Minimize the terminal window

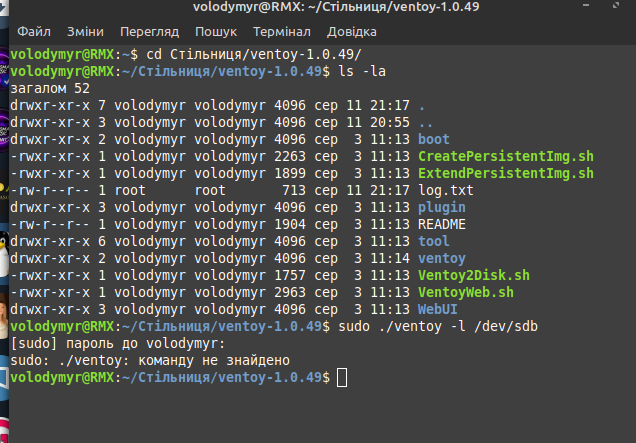(x=586, y=5)
